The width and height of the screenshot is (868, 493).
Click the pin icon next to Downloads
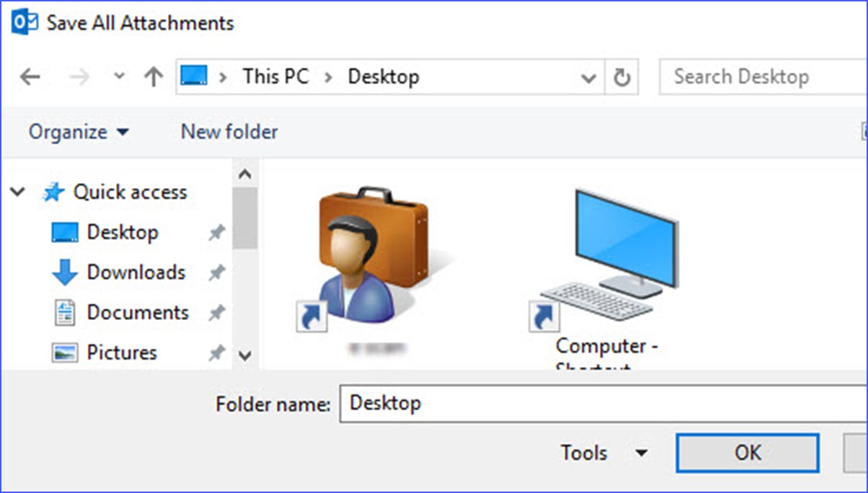tap(217, 272)
